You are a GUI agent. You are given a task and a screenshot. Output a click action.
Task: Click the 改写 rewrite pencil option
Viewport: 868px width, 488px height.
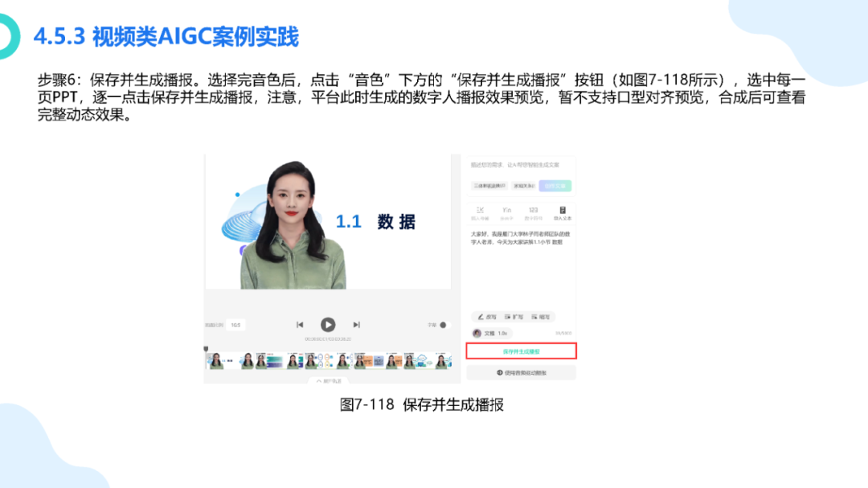point(487,317)
